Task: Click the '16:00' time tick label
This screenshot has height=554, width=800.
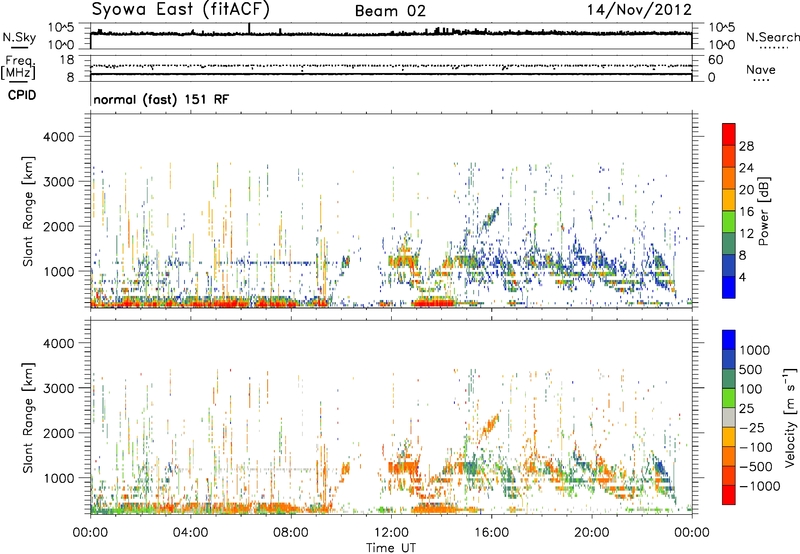Action: [x=491, y=533]
